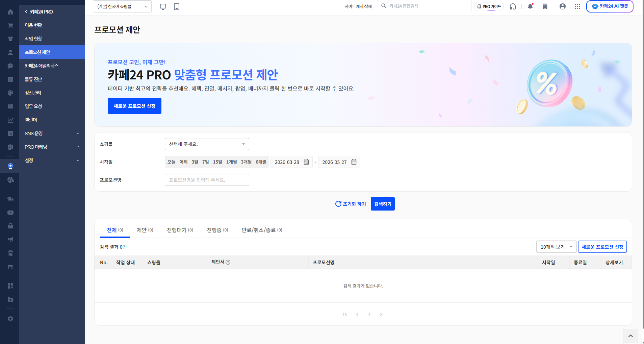Click the 검색하기 search button

pyautogui.click(x=383, y=204)
